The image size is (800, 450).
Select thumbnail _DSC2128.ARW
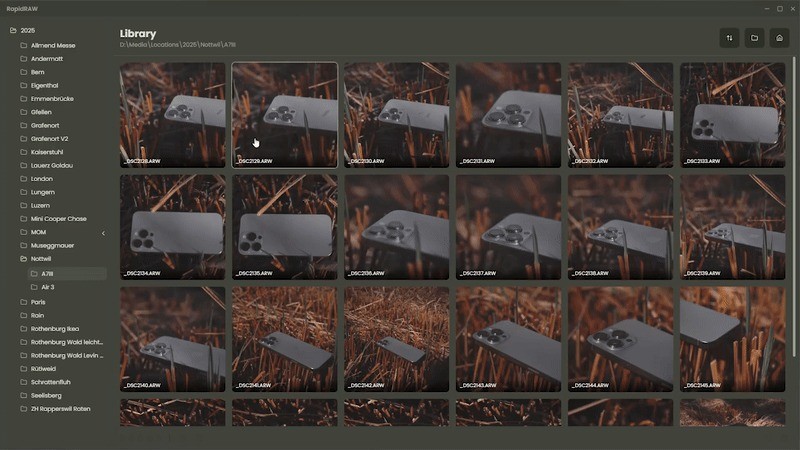[172, 115]
